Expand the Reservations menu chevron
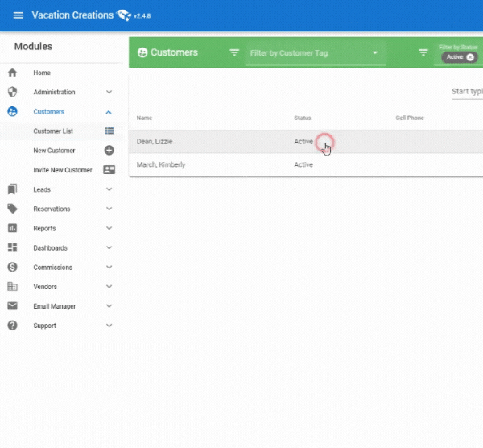The height and width of the screenshot is (448, 483). point(109,209)
